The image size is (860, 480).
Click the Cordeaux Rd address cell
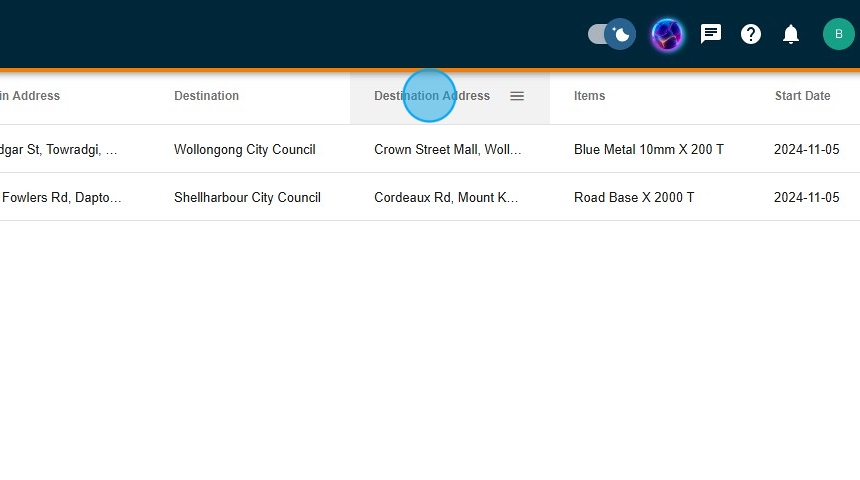446,198
